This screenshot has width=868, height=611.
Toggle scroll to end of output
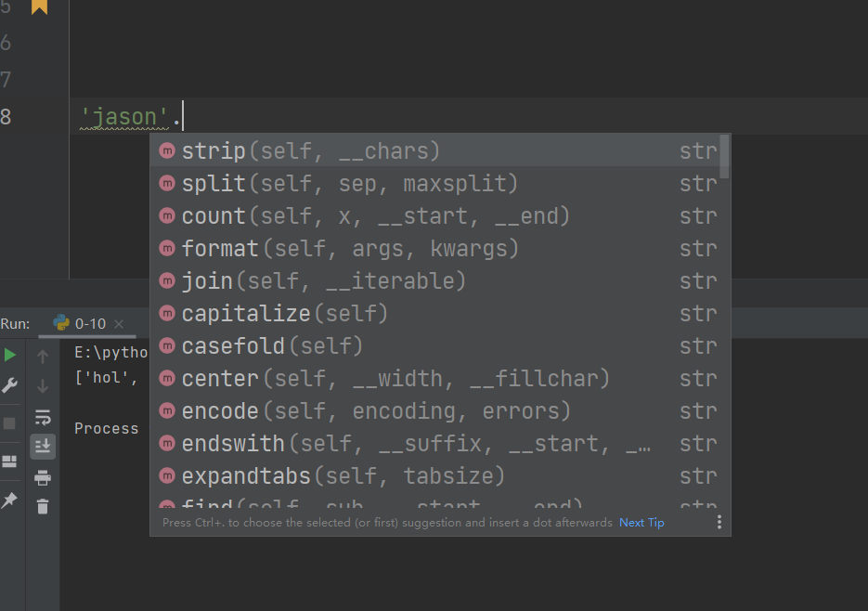pos(43,447)
